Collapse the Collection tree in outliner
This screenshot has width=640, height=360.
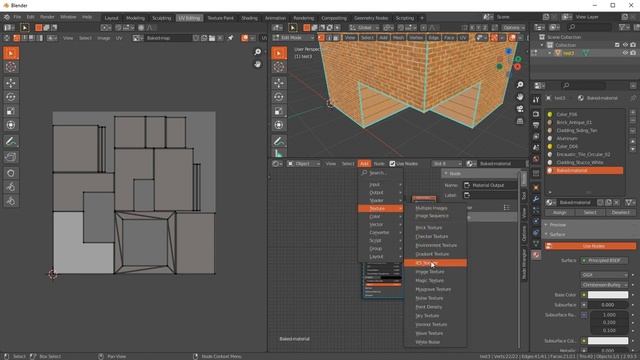[x=542, y=45]
